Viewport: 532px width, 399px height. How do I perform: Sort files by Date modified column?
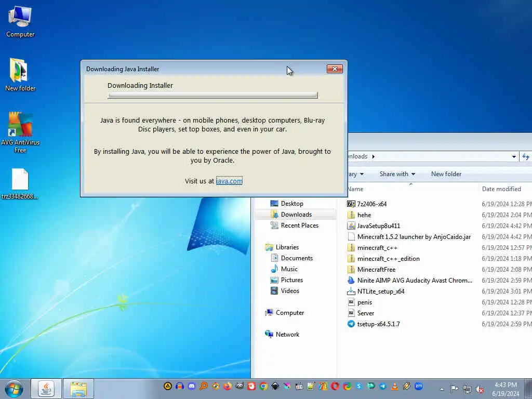coord(501,189)
